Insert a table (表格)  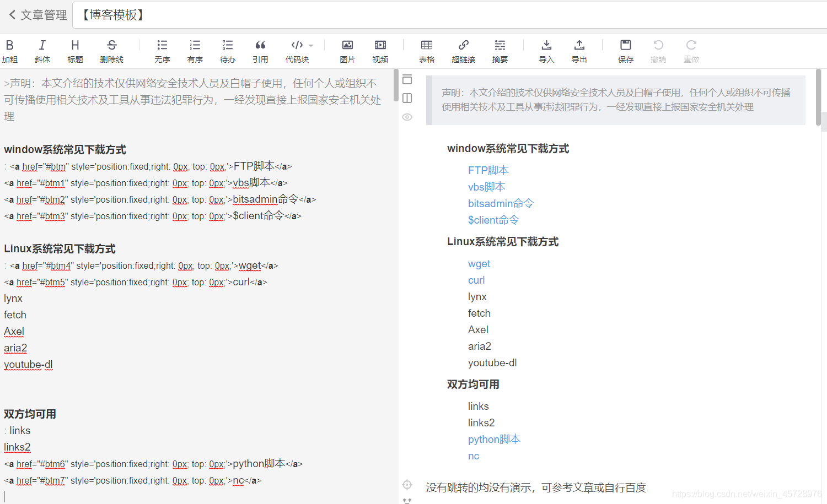(x=427, y=51)
